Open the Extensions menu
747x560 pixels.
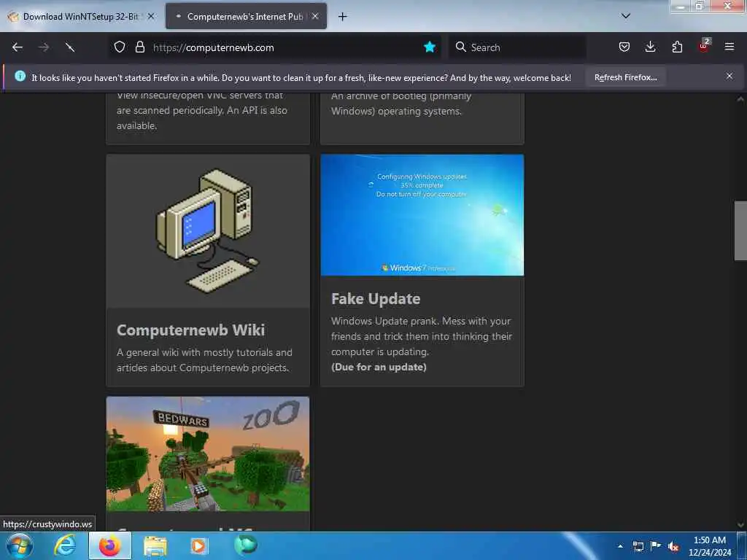[x=677, y=47]
